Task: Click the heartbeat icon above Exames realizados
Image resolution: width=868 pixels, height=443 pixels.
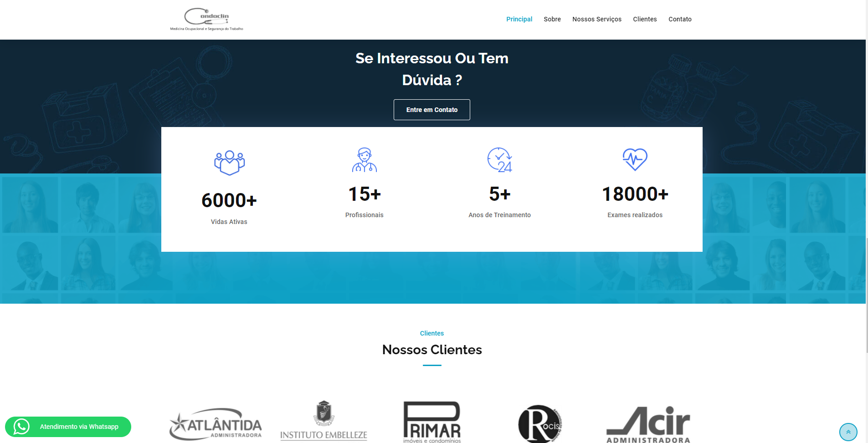Action: pyautogui.click(x=635, y=159)
